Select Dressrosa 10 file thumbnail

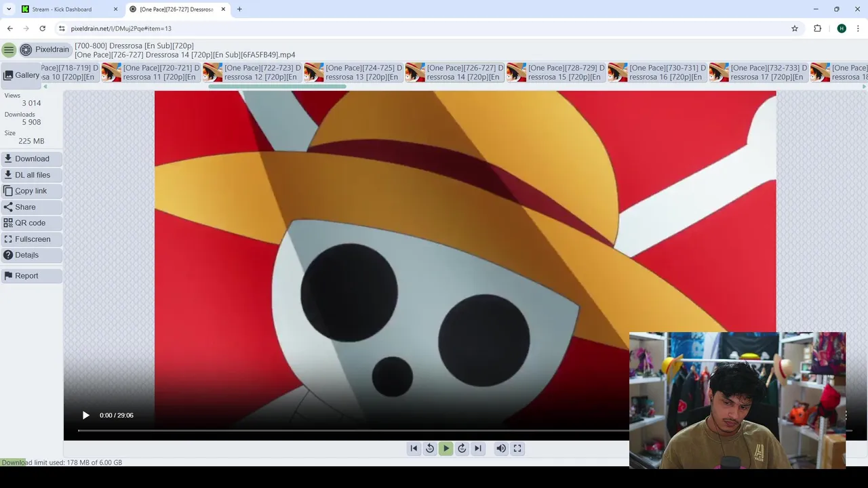tap(71, 73)
